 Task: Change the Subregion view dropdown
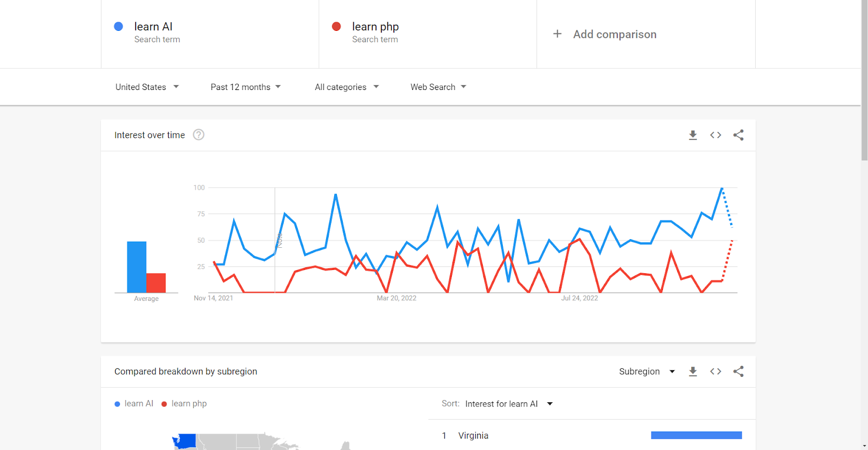(x=647, y=371)
